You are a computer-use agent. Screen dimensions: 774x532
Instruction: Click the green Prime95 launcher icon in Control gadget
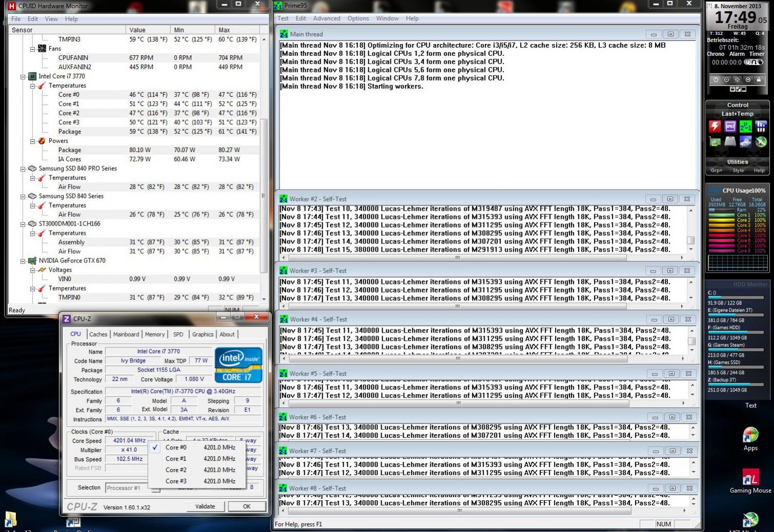(746, 127)
